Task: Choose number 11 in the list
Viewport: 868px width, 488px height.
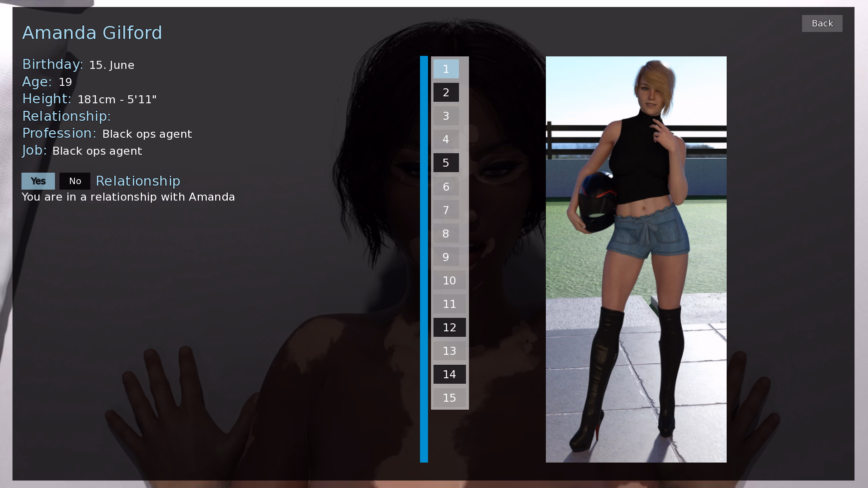Action: tap(449, 304)
